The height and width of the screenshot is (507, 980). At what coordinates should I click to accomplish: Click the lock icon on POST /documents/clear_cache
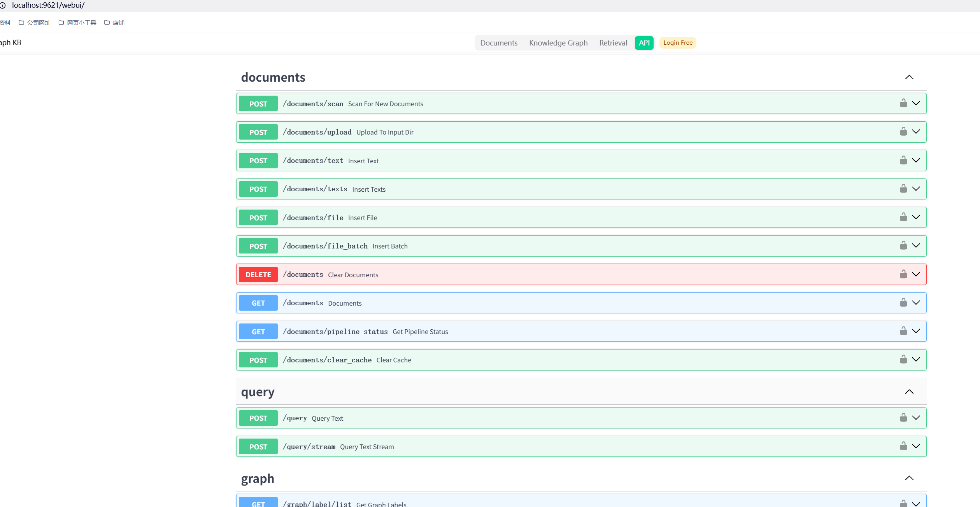(x=903, y=360)
